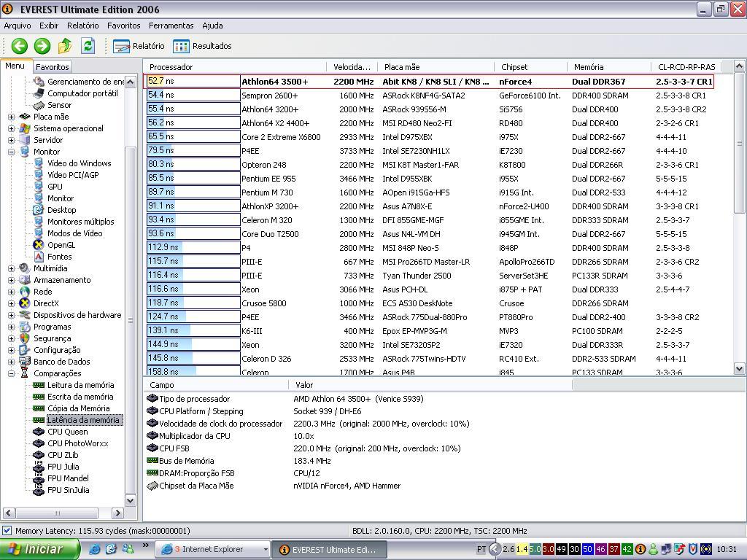The image size is (747, 560).
Task: Open the Relatório report button
Action: click(x=139, y=46)
